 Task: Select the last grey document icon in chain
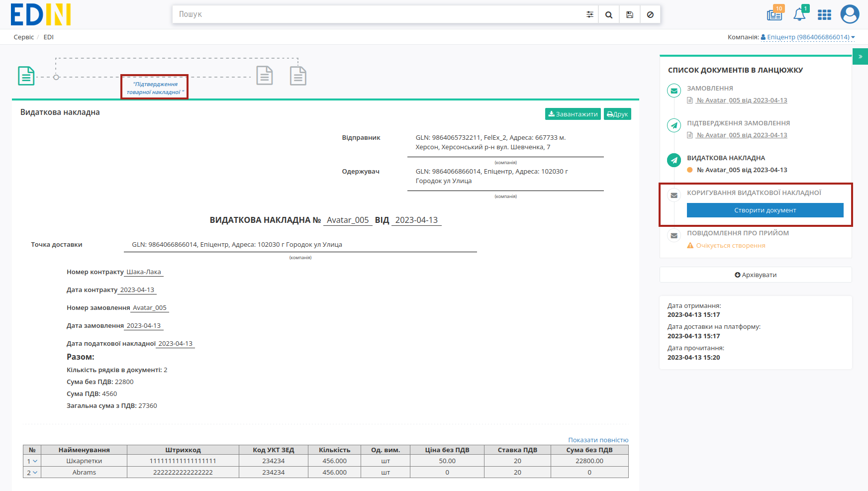pyautogui.click(x=298, y=76)
